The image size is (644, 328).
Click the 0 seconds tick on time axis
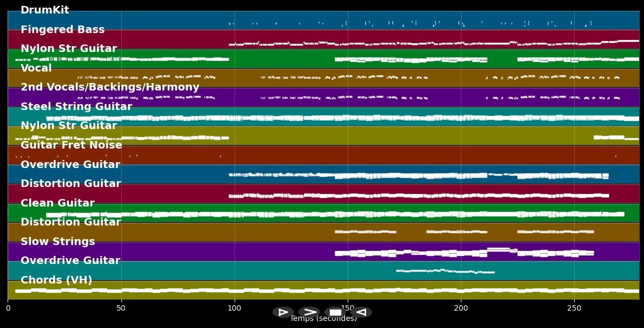8,308
